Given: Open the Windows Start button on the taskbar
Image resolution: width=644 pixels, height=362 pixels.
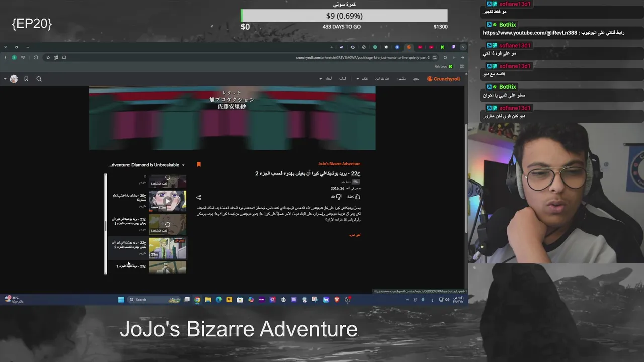Looking at the screenshot, I should (x=121, y=299).
